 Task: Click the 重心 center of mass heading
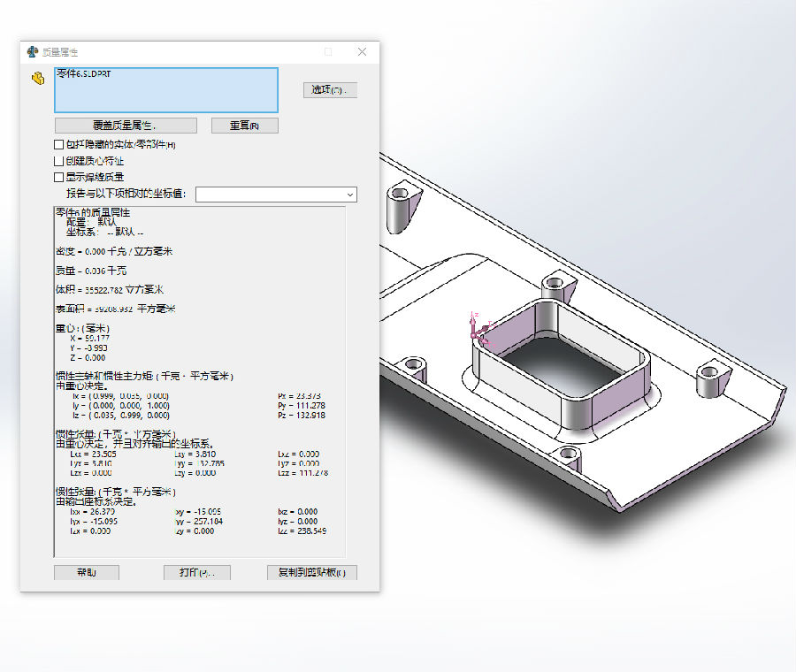82,329
